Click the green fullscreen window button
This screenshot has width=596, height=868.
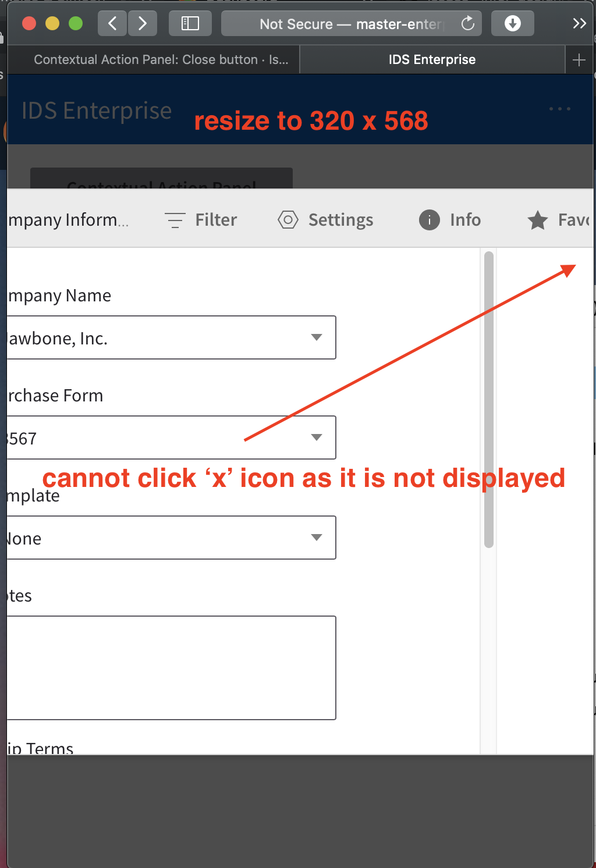point(76,23)
